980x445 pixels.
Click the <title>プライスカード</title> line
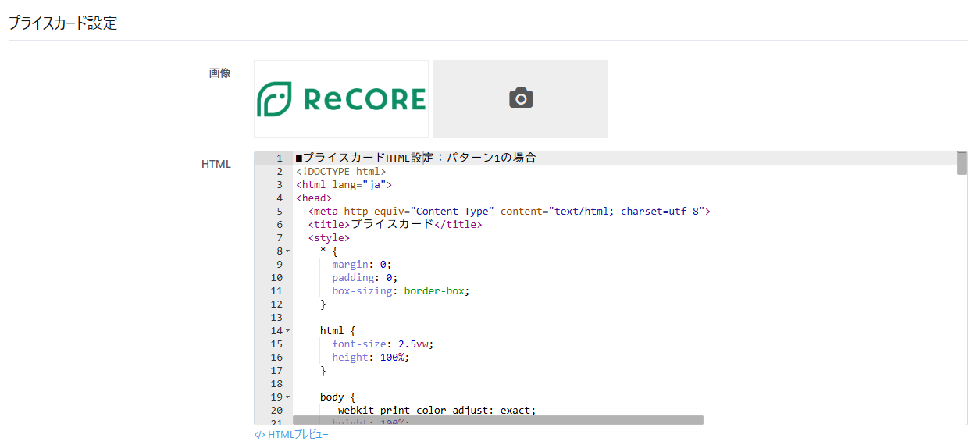pos(395,224)
